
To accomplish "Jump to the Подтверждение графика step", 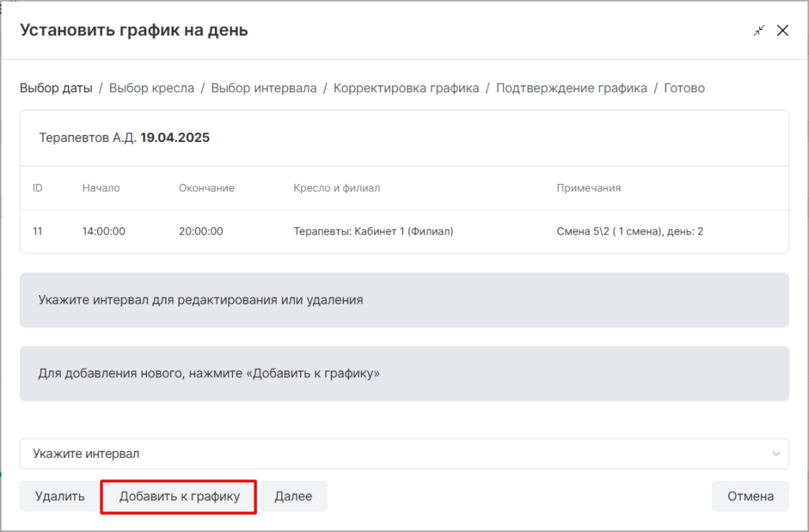I will 572,88.
